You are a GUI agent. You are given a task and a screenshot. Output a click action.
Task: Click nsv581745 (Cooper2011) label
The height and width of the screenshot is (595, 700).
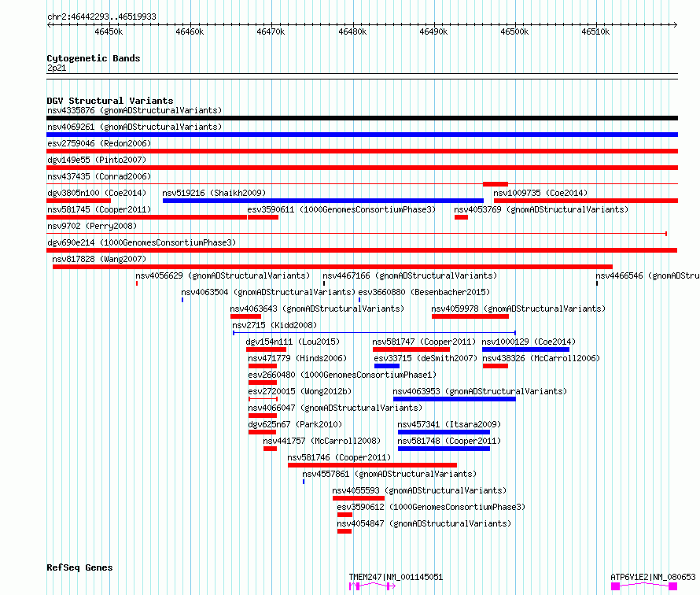(x=99, y=209)
